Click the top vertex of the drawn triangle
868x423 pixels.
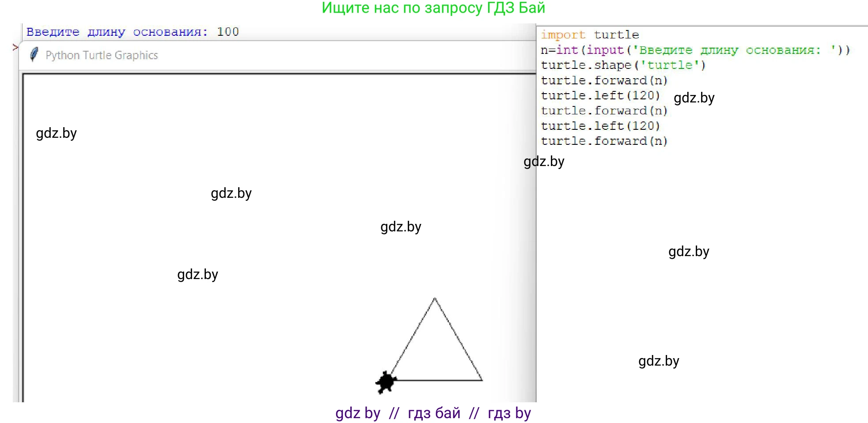[435, 299]
